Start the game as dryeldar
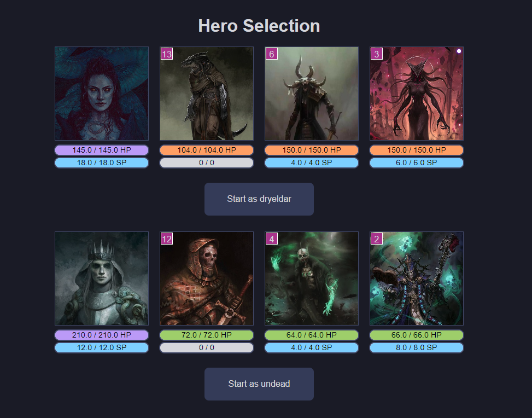532x418 pixels. (x=259, y=199)
